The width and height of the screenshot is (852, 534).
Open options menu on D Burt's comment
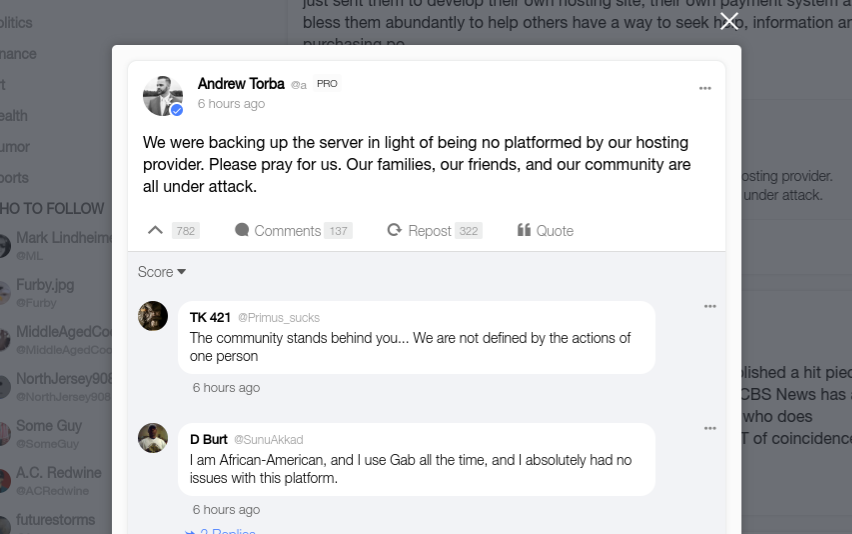point(710,428)
